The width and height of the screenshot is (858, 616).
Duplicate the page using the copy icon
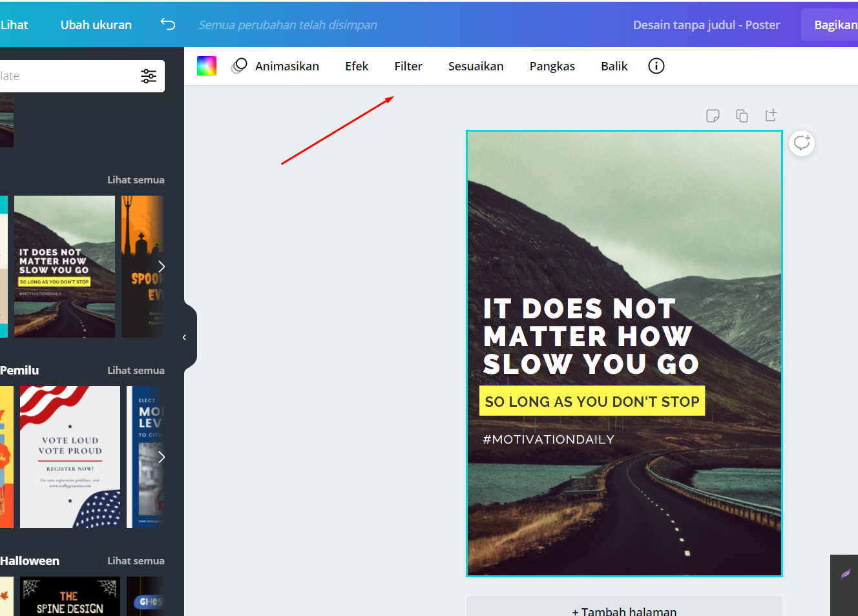pyautogui.click(x=742, y=116)
